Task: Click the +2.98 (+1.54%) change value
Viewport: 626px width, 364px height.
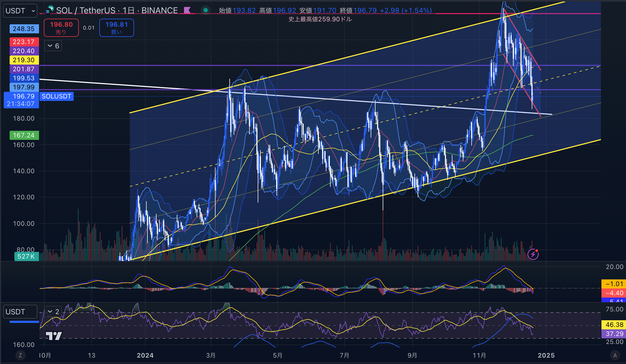Action: [x=406, y=10]
